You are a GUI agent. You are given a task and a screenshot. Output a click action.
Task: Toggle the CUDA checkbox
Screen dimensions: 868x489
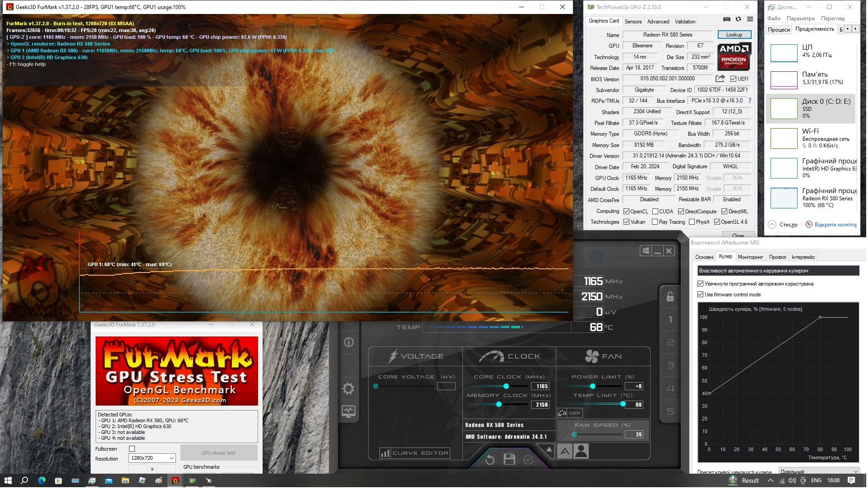click(x=656, y=212)
